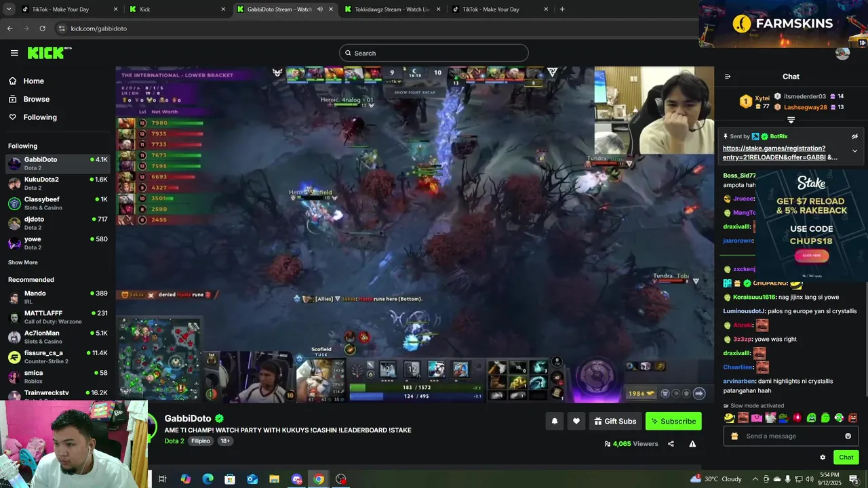Click the Stake ad CLICK HERE button
868x488 pixels.
pos(812,256)
